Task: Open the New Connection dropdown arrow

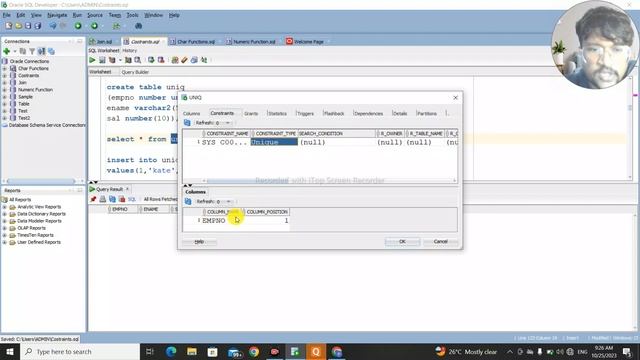Action: coord(15,51)
